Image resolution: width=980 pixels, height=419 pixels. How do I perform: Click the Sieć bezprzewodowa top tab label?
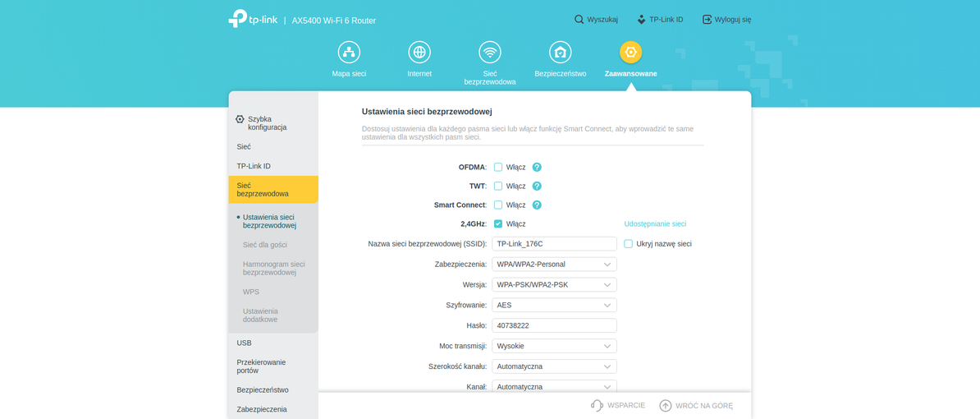point(490,77)
